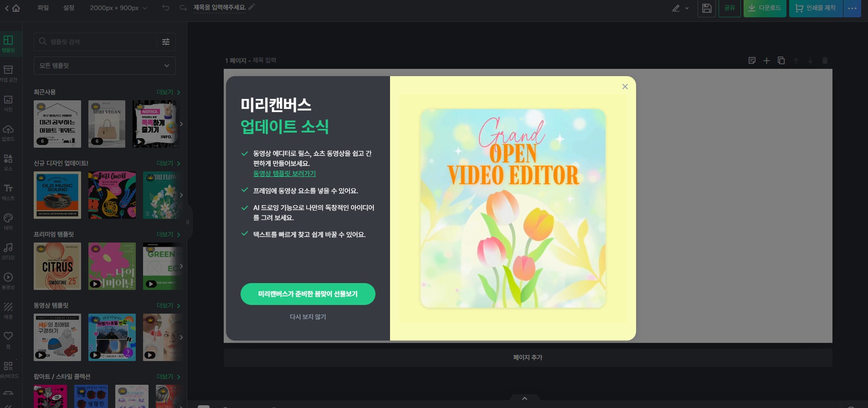The height and width of the screenshot is (408, 868).
Task: Move page up with arrow icon
Action: pyautogui.click(x=796, y=61)
